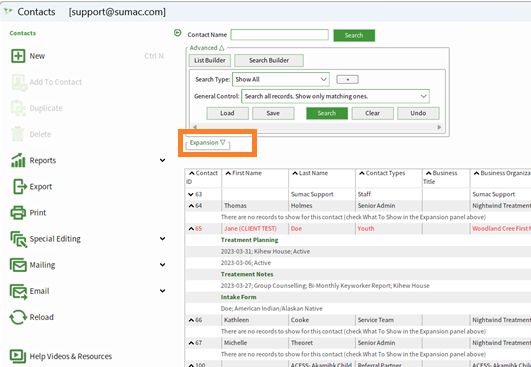This screenshot has height=367, width=531.
Task: Click the green circle arrow beside Contact Name
Action: pyautogui.click(x=177, y=33)
